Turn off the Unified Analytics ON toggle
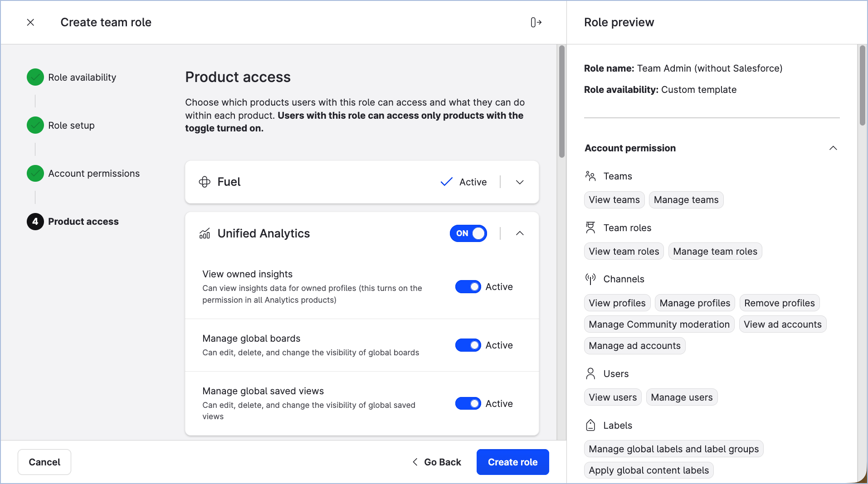 (x=468, y=233)
